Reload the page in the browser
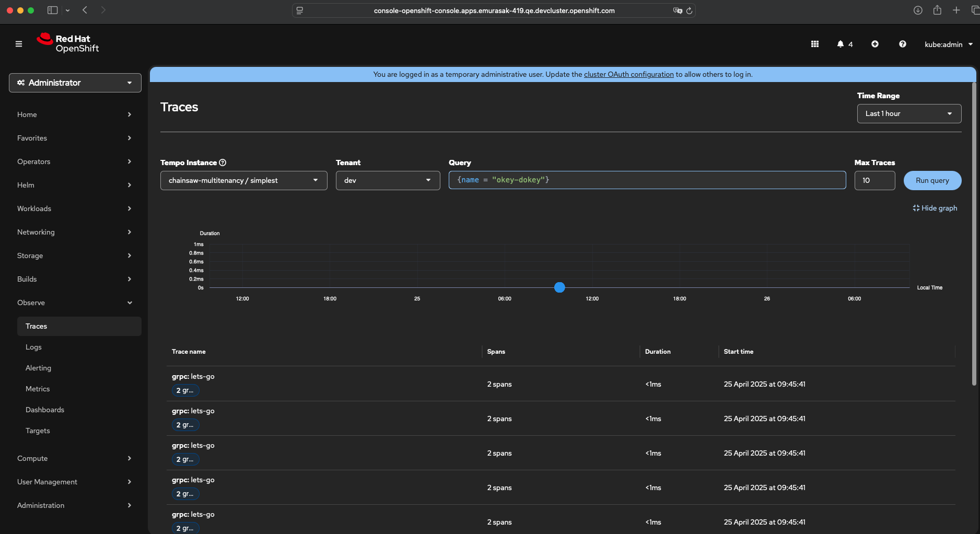This screenshot has height=534, width=980. coord(689,10)
